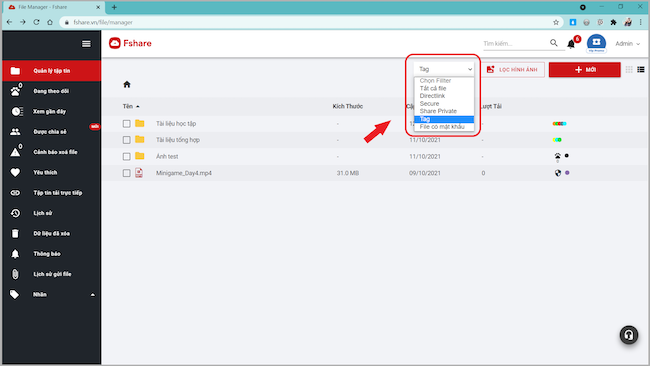Viewport: 650px width, 366px height.
Task: Switch to grid view layout
Action: coord(629,70)
